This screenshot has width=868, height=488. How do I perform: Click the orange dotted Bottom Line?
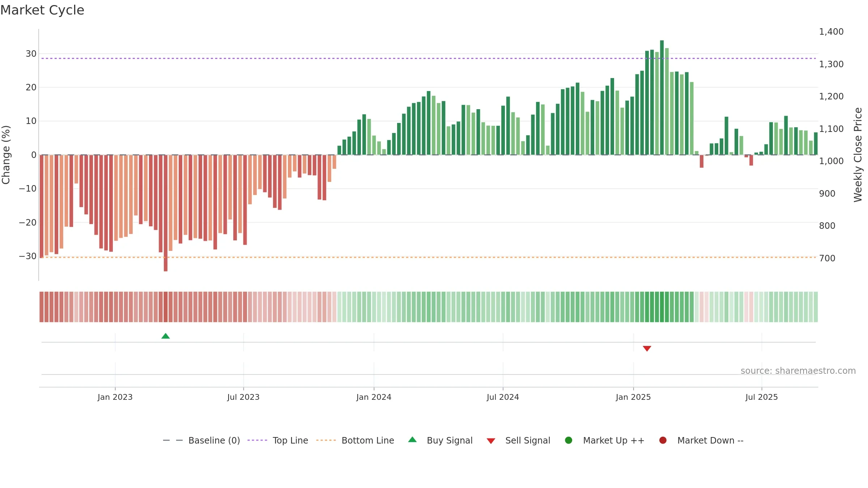point(429,257)
